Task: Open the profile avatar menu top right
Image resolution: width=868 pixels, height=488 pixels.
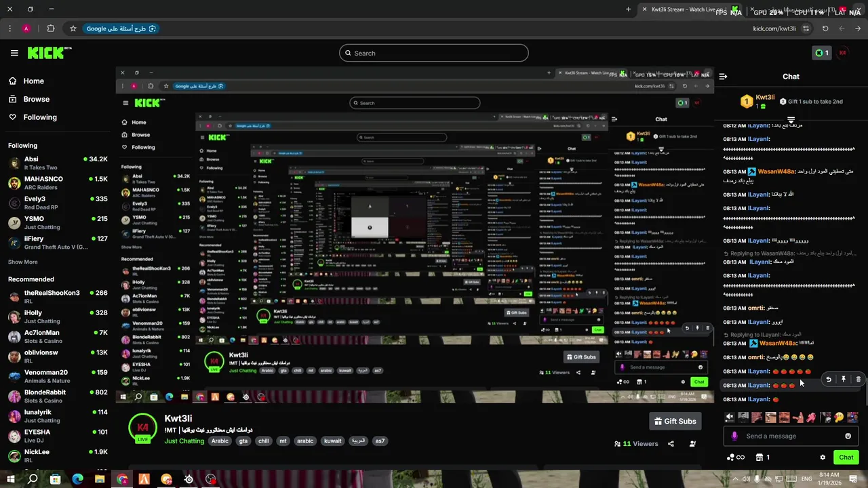Action: (843, 53)
